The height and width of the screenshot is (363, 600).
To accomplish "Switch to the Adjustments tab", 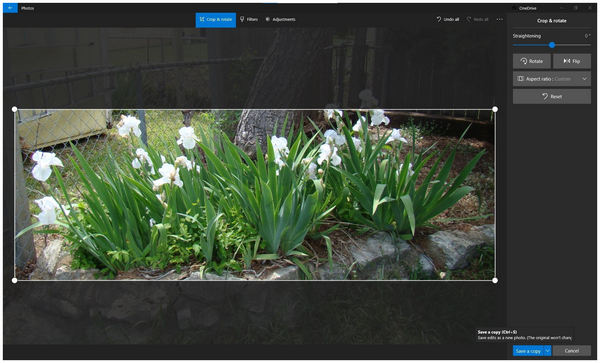I will [x=280, y=20].
